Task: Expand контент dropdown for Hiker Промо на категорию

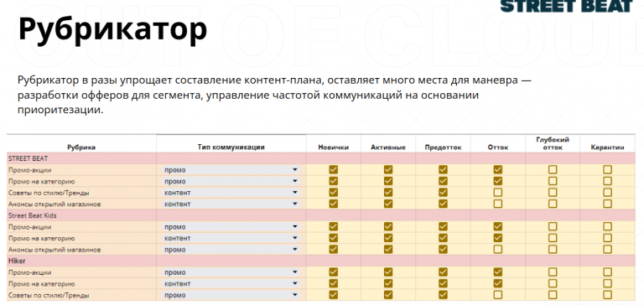Action: tap(231, 284)
